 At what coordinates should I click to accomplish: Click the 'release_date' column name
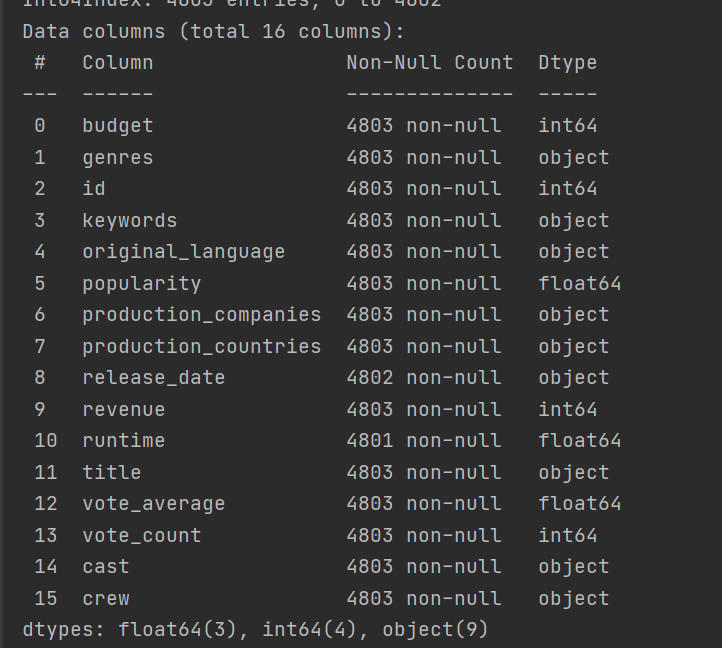click(154, 378)
